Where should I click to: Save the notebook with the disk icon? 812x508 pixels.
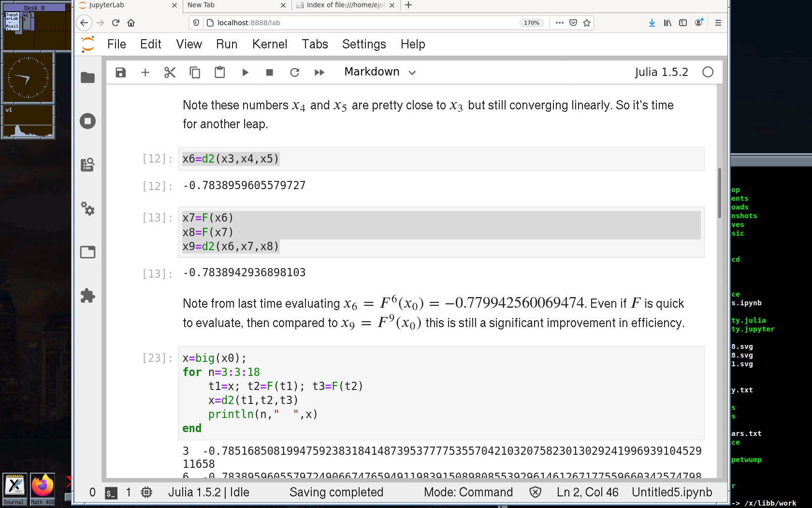(120, 73)
